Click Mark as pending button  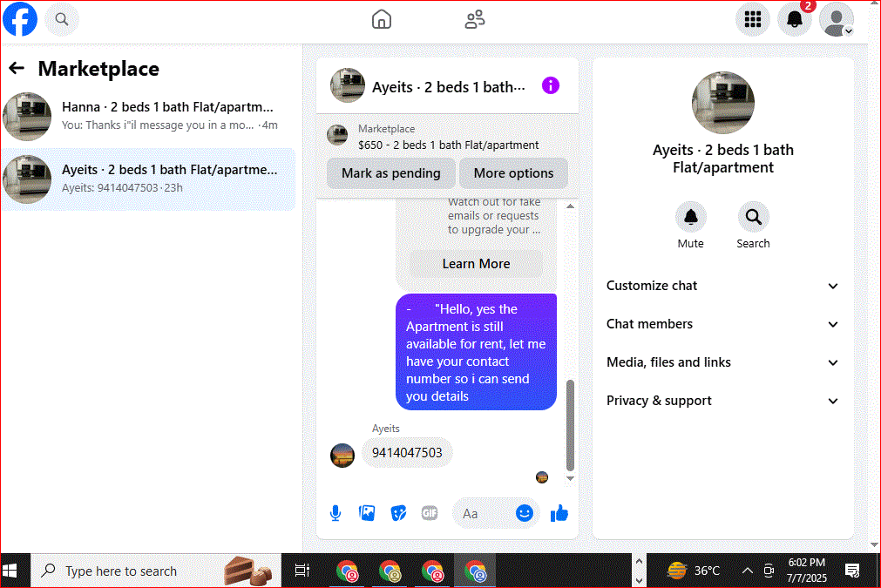click(x=391, y=173)
